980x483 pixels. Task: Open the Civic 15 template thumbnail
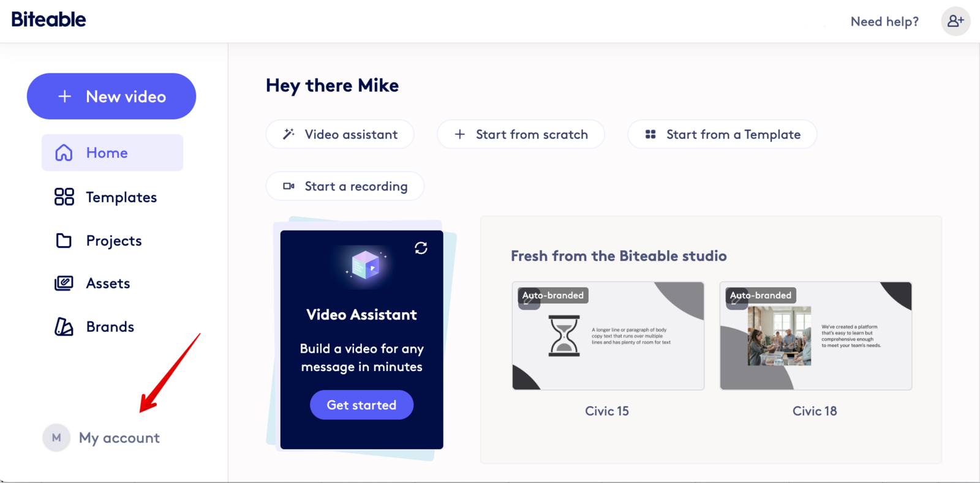tap(608, 335)
